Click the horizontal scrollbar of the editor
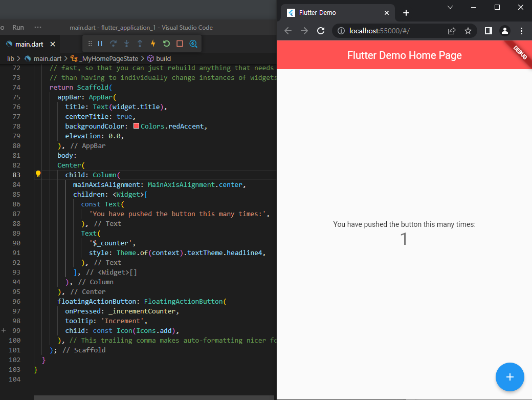Screen dimensions: 532x400 pos(153,397)
